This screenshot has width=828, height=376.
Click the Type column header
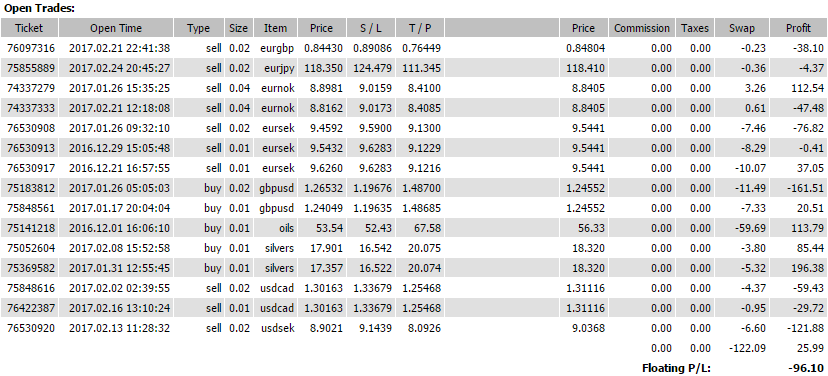pos(199,29)
